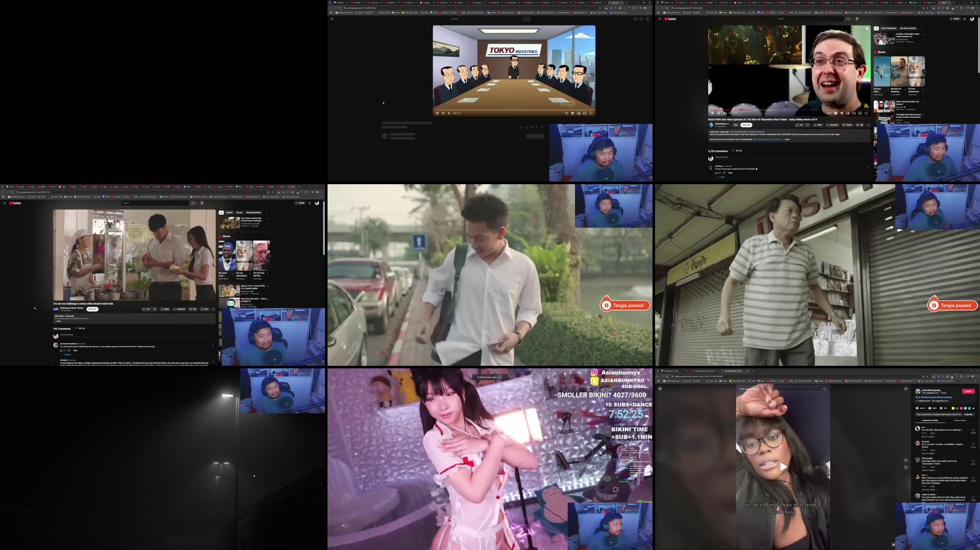This screenshot has height=550, width=980.
Task: Expand '...more' in Star Wars video description
Action: (787, 140)
